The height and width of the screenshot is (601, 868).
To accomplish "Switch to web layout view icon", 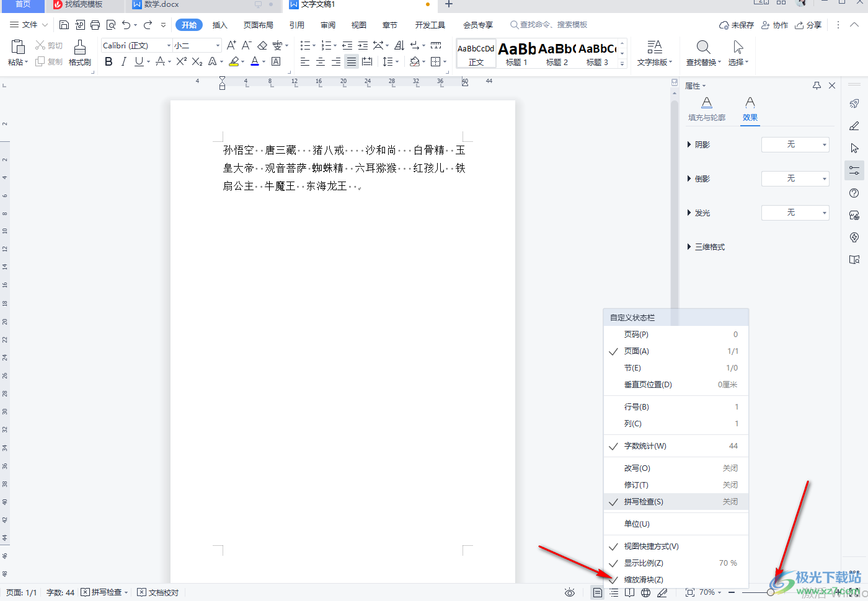I will [x=645, y=592].
